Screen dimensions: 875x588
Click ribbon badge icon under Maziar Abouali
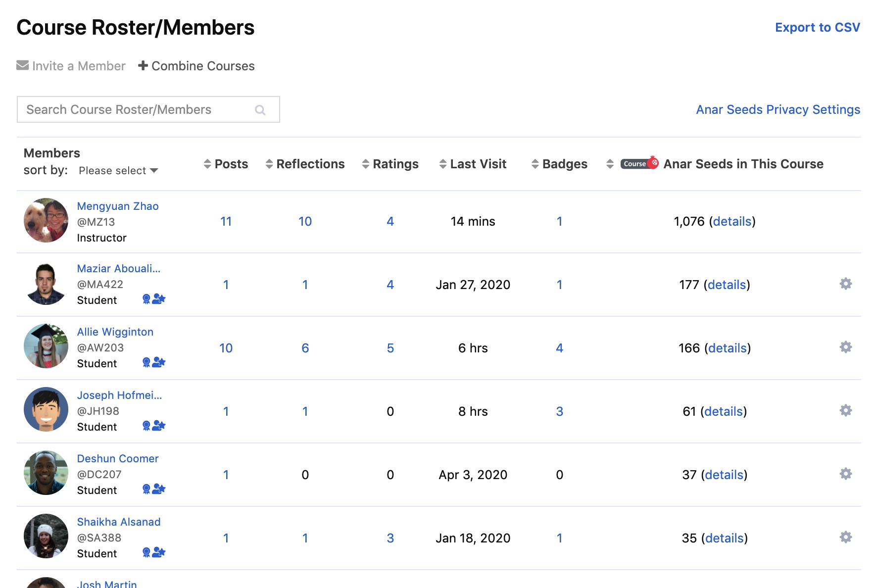[x=146, y=299]
